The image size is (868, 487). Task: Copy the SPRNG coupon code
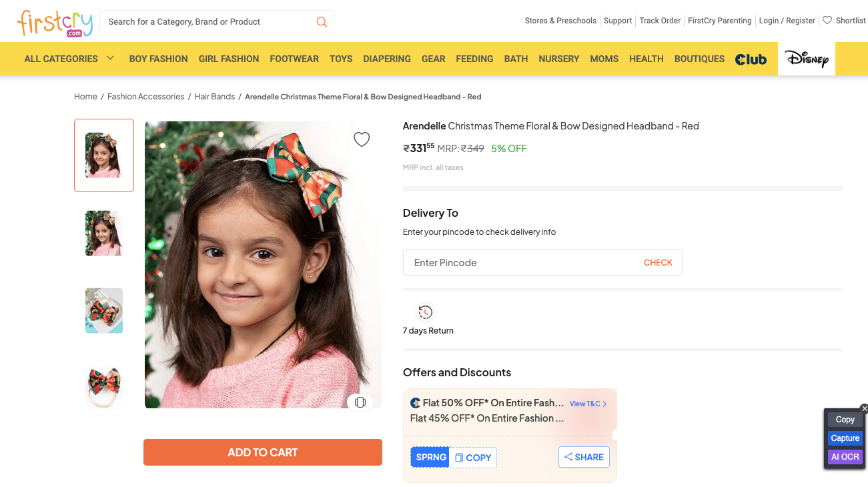[x=473, y=458]
